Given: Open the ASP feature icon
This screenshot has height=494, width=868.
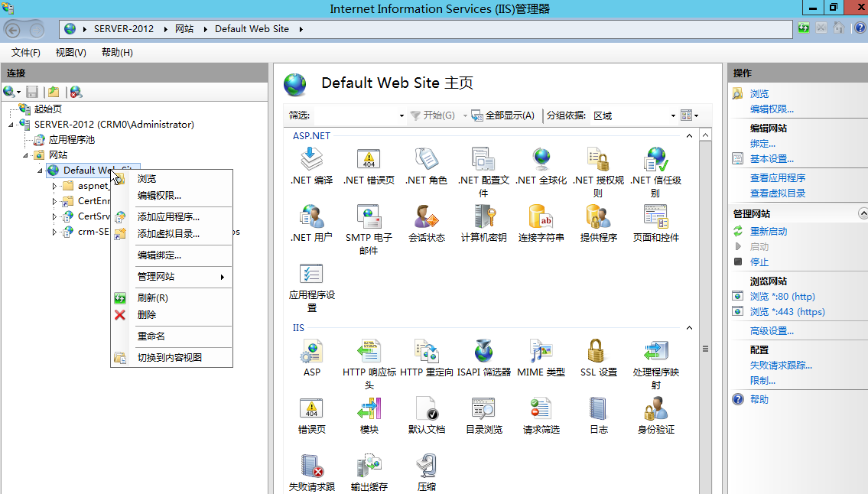Looking at the screenshot, I should click(x=312, y=352).
